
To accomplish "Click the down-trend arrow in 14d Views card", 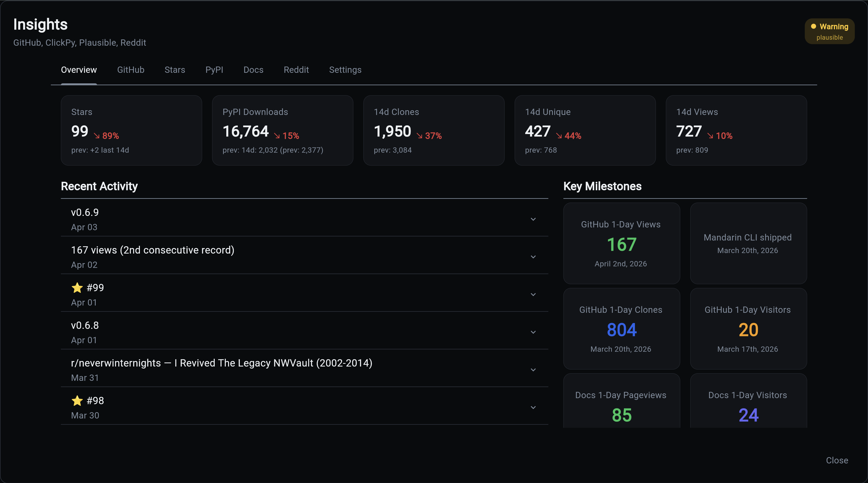I will click(710, 136).
